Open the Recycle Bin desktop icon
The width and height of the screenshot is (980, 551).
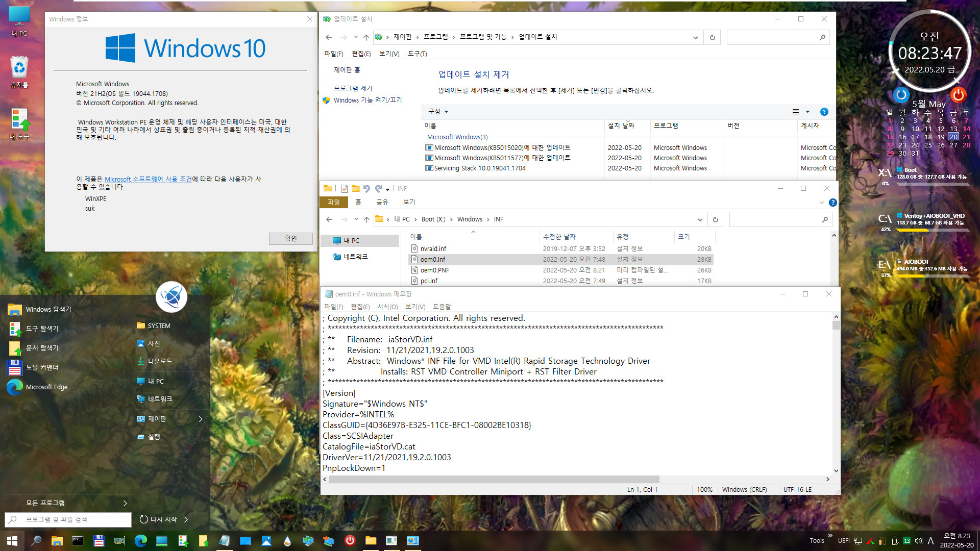[x=19, y=72]
